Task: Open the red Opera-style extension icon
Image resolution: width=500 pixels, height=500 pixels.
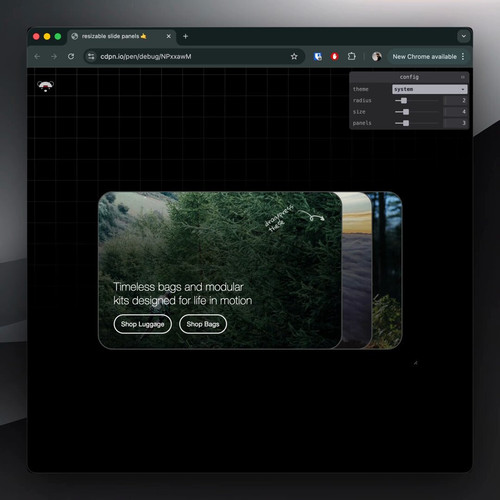Action: coord(335,56)
